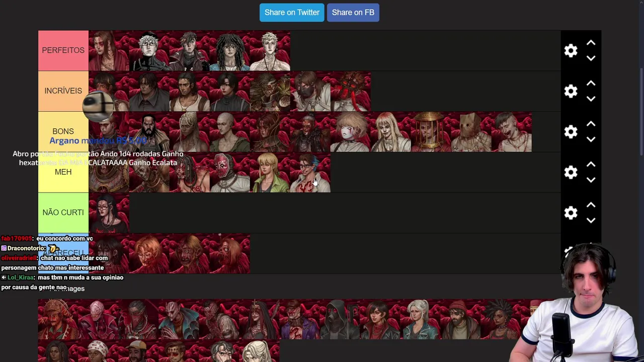
Task: Move NÃO CURTI tier down with arrow
Action: (x=591, y=221)
